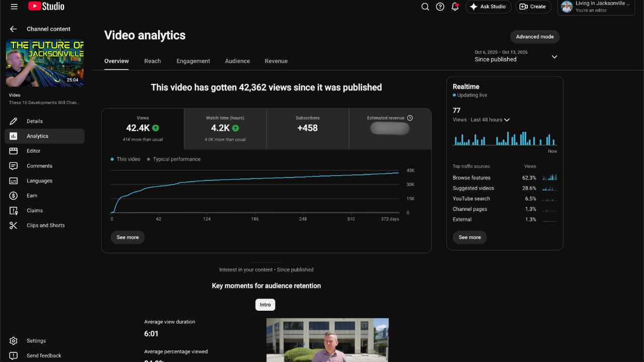Click the Editor clapperboard icon
This screenshot has width=644, height=362.
pyautogui.click(x=14, y=151)
